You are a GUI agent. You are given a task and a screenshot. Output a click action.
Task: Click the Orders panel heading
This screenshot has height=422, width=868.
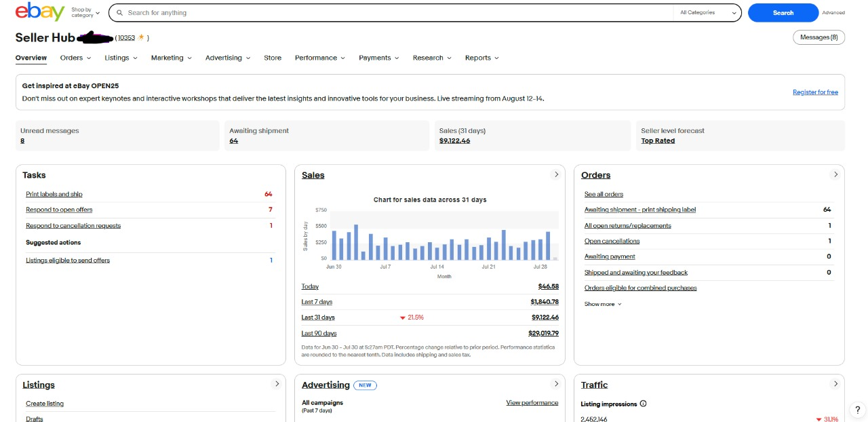[596, 175]
